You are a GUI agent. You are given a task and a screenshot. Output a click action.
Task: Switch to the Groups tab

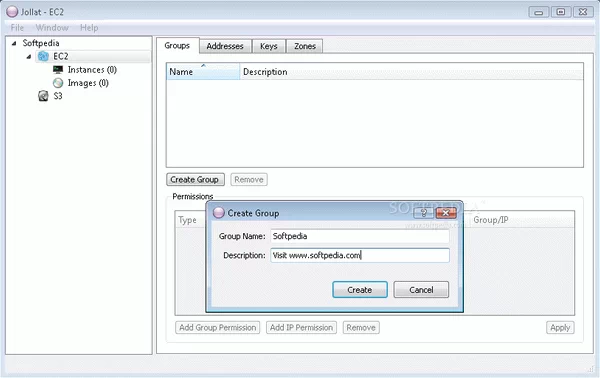(x=177, y=46)
